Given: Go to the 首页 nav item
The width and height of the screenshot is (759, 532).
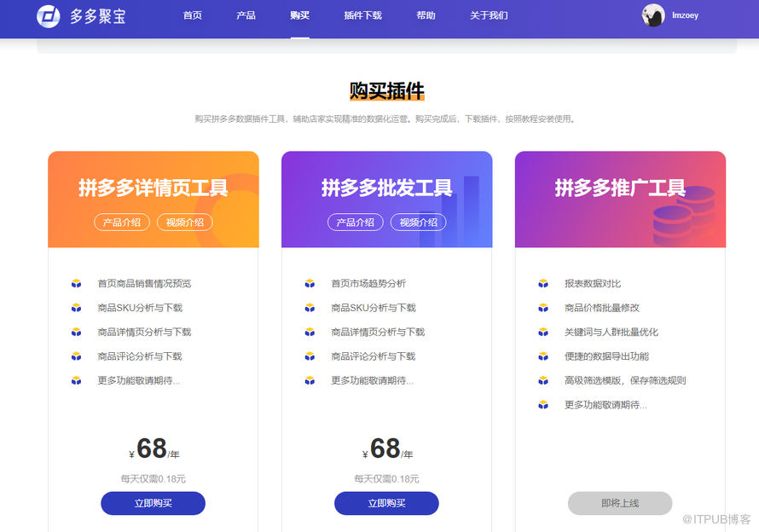Looking at the screenshot, I should pyautogui.click(x=193, y=15).
